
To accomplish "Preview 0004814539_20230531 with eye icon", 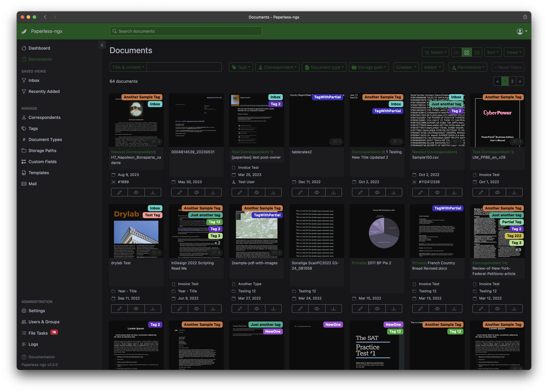I will click(x=196, y=192).
